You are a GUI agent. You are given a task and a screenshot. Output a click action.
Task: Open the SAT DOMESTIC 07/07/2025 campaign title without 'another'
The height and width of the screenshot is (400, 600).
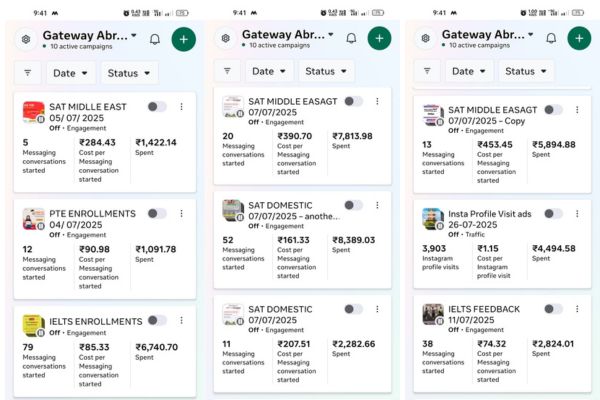coord(280,314)
